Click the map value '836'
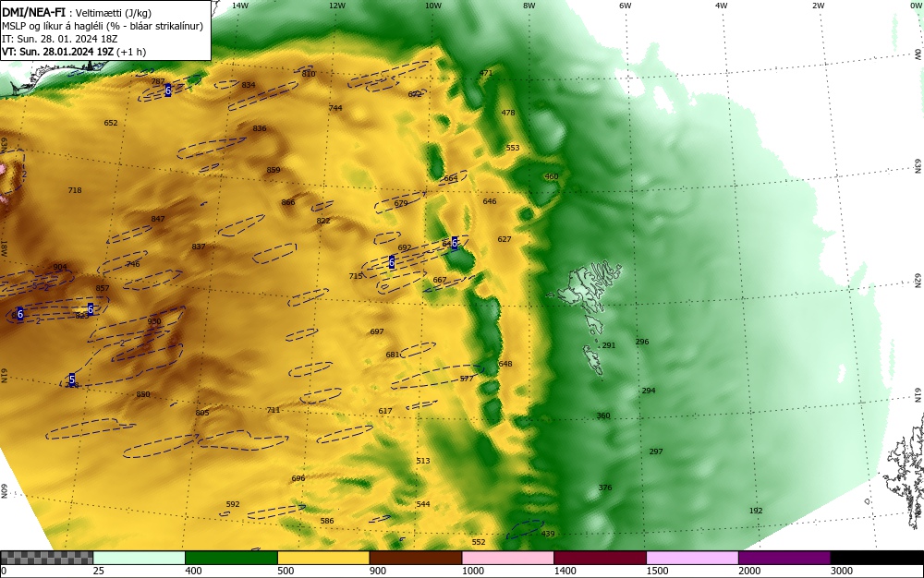The image size is (924, 578). (260, 128)
